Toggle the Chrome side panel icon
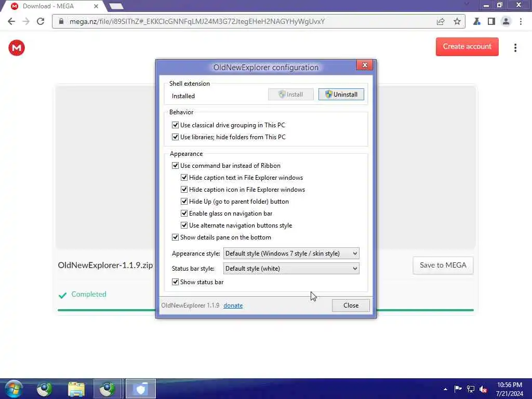The width and height of the screenshot is (532, 399). [491, 21]
